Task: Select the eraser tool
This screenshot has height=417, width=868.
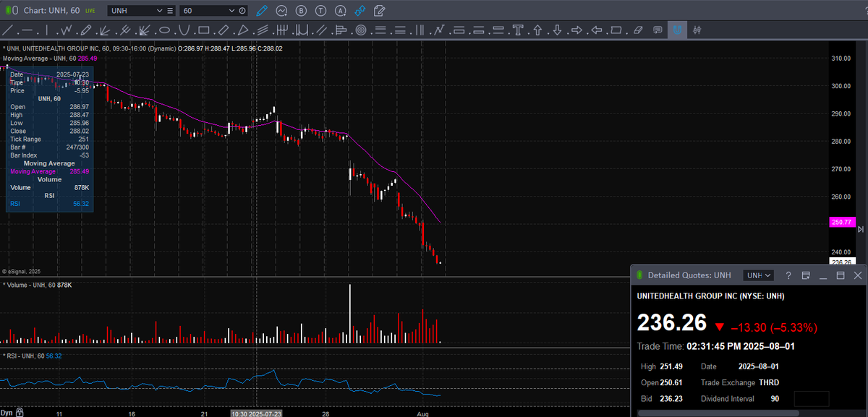Action: (638, 30)
